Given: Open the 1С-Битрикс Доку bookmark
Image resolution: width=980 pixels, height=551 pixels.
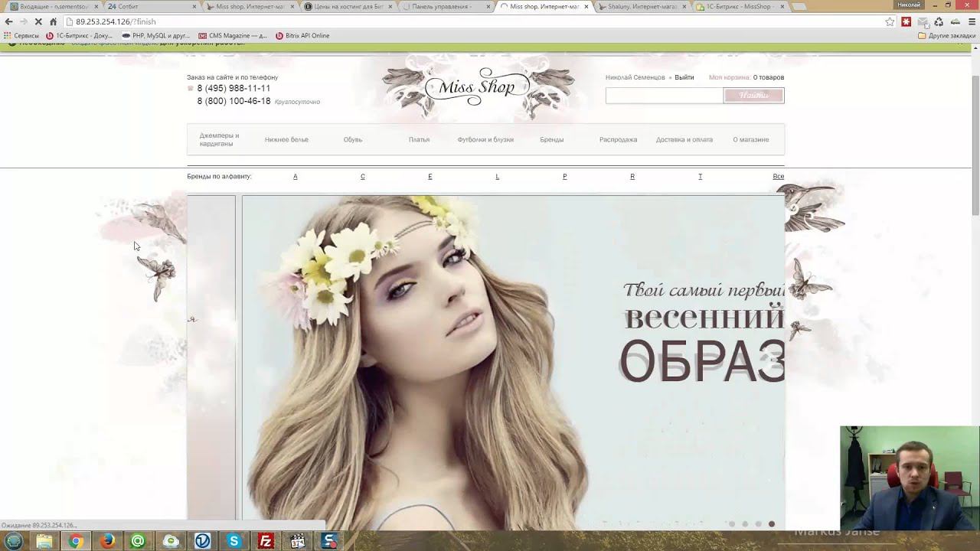Looking at the screenshot, I should tap(80, 36).
